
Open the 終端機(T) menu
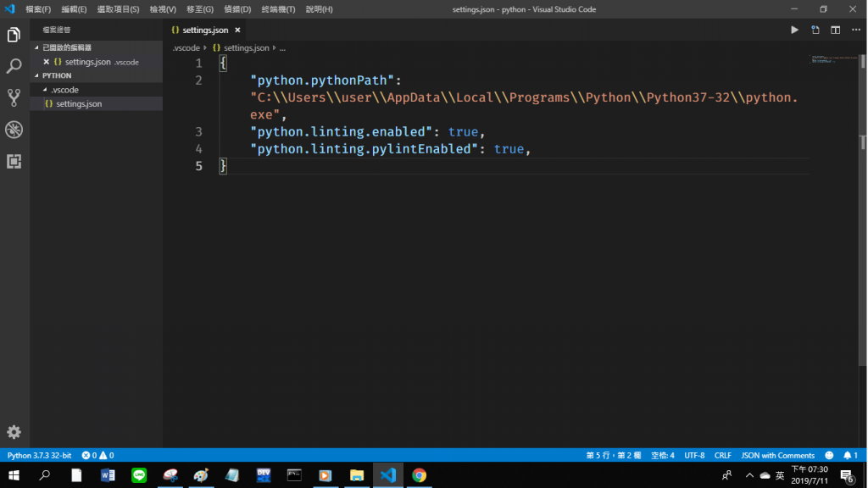tap(278, 9)
